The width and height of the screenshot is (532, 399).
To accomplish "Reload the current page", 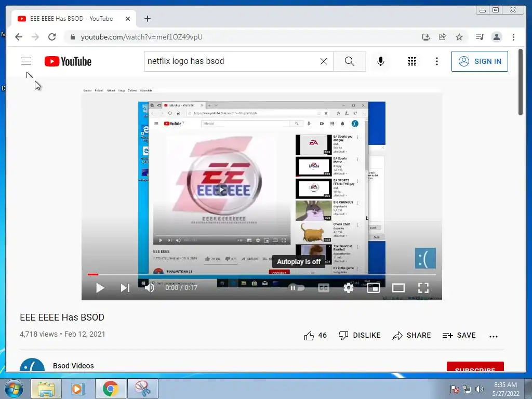I will tap(52, 37).
